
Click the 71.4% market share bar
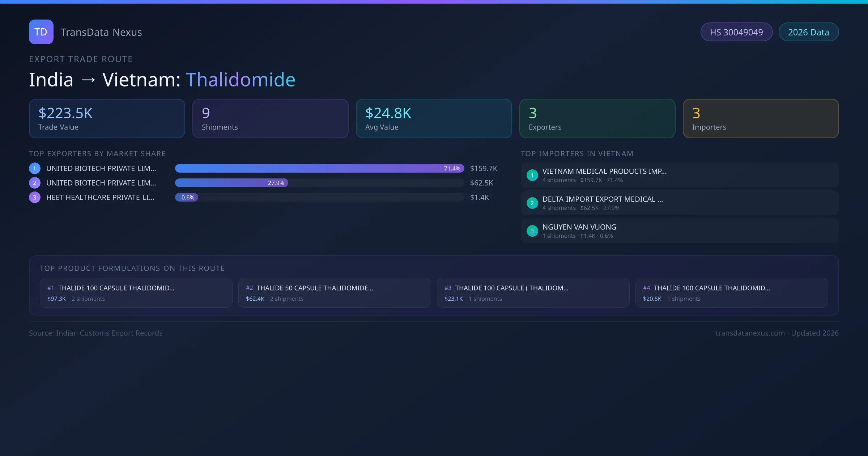(319, 168)
